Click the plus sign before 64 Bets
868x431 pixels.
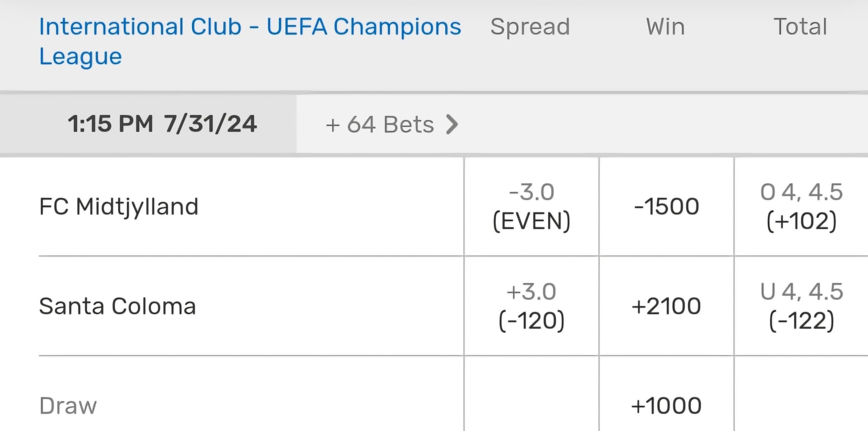332,125
